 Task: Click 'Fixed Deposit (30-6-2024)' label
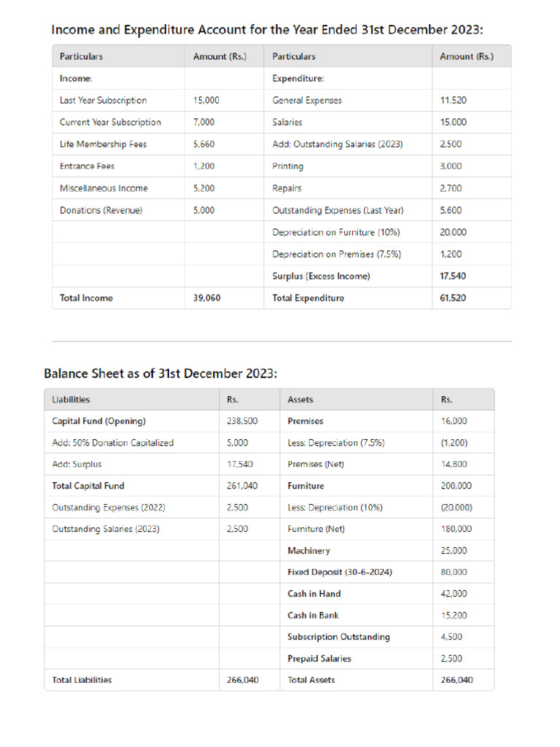(340, 572)
